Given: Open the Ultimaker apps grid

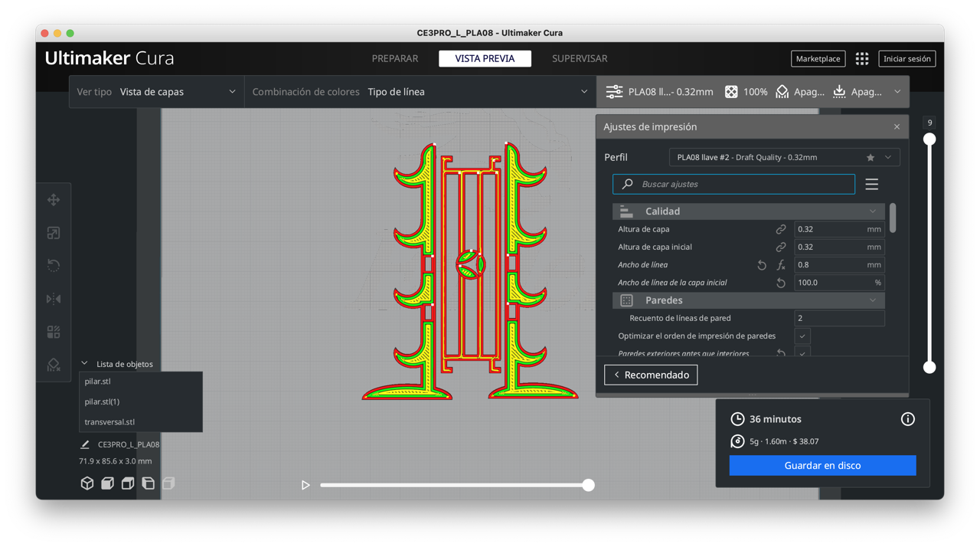Looking at the screenshot, I should pos(862,59).
